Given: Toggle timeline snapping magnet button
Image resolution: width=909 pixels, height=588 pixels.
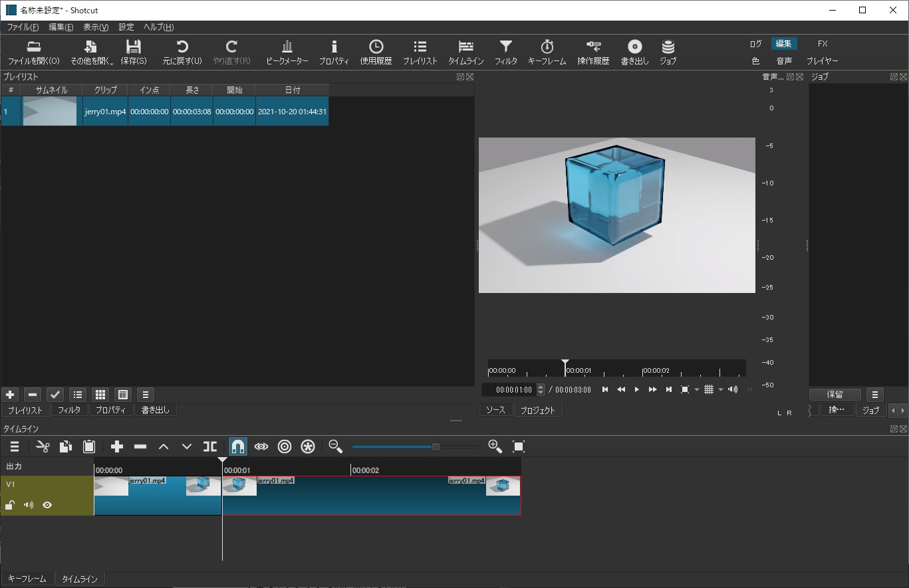Looking at the screenshot, I should pos(238,446).
